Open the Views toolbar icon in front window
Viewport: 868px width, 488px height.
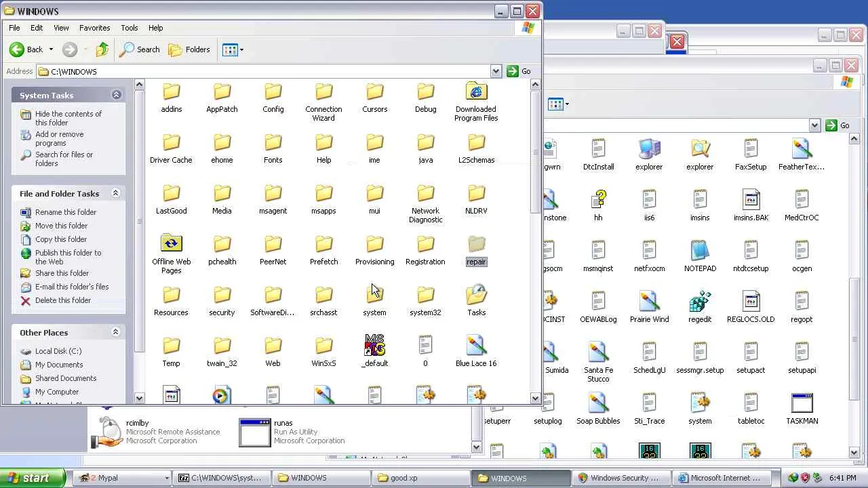pyautogui.click(x=230, y=49)
